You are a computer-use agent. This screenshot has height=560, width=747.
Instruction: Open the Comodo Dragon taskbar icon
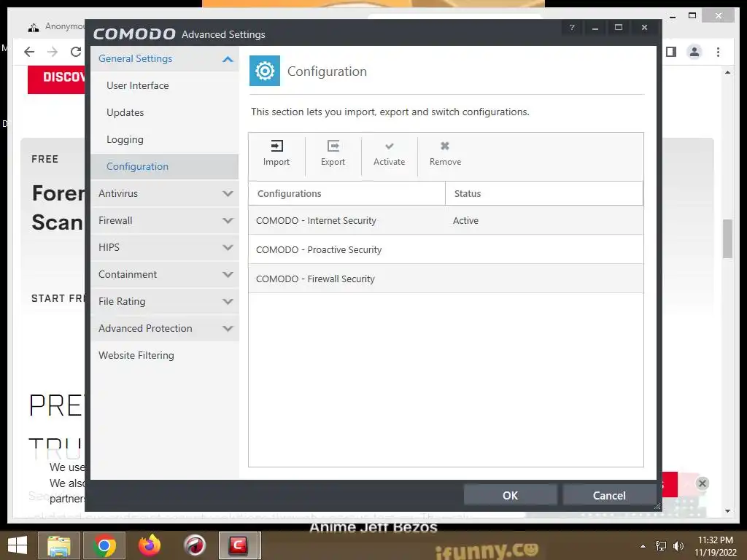click(194, 545)
